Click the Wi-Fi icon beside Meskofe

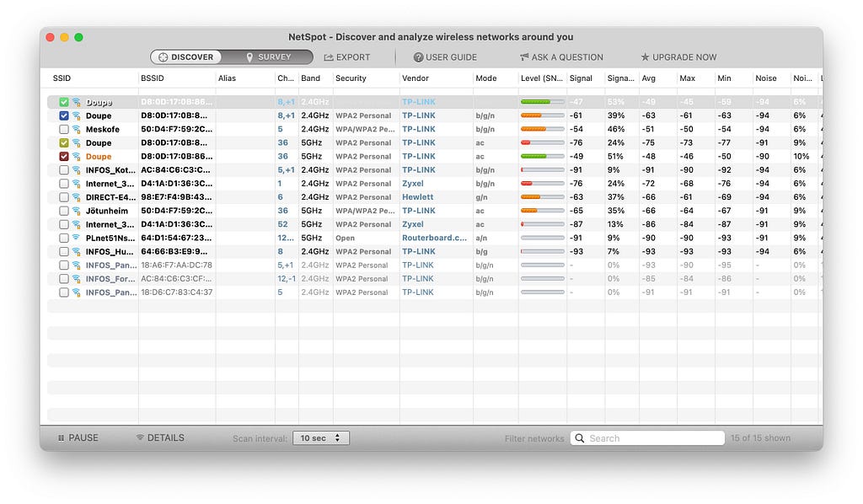click(x=77, y=129)
